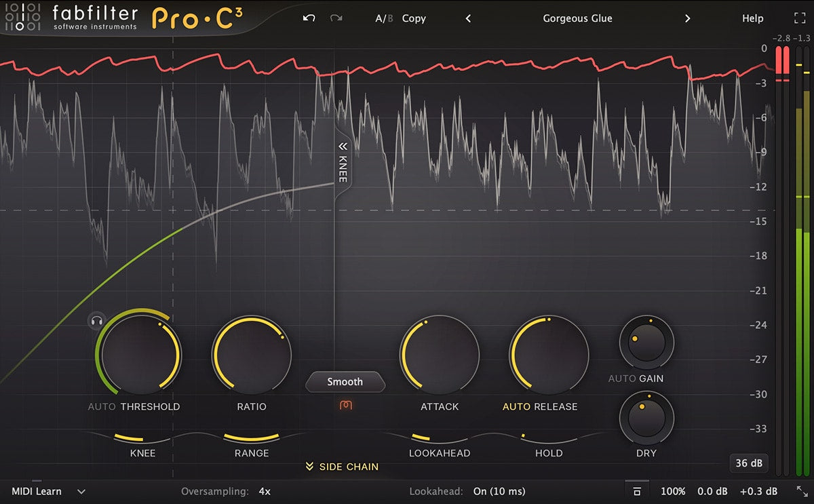Viewport: 814px width, 504px height.
Task: Disable AUTO release
Action: 518,406
